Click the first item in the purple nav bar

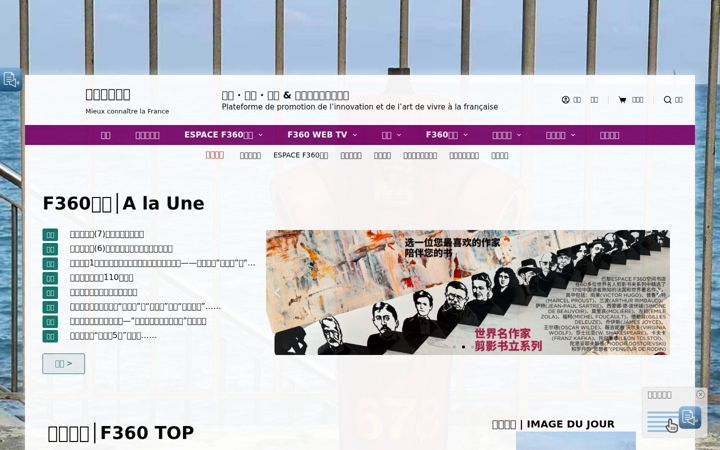click(106, 135)
